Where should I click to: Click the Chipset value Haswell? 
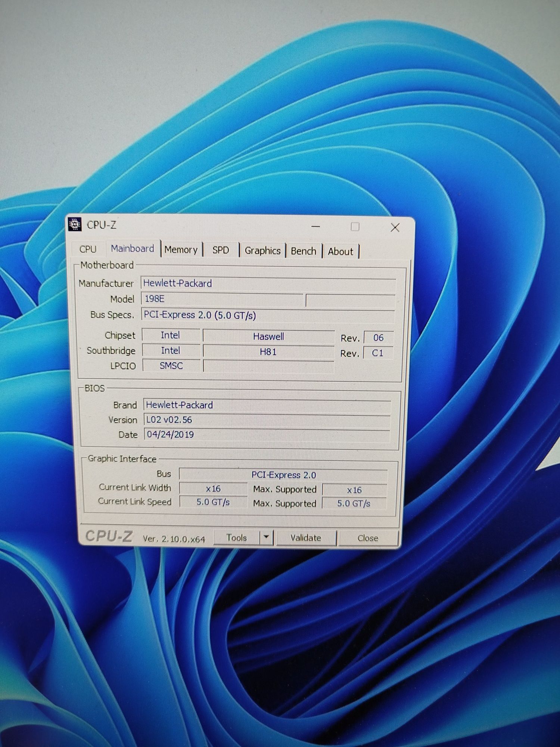click(x=268, y=337)
